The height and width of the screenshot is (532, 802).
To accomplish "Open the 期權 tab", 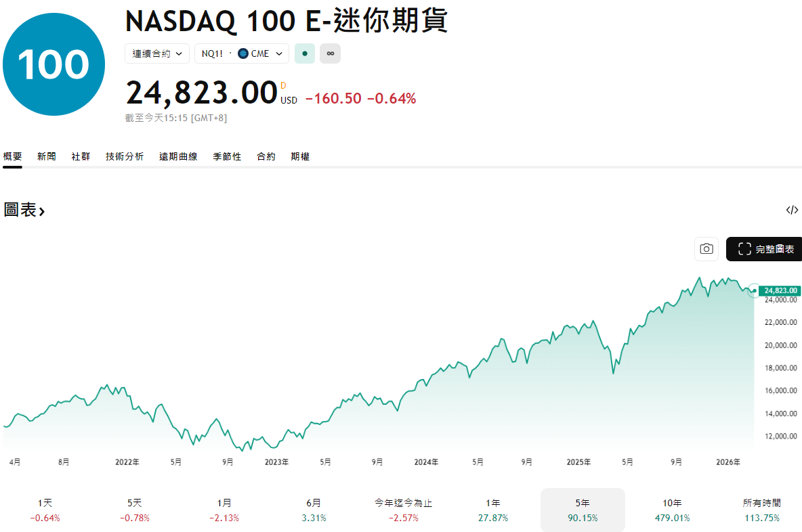I will (300, 156).
